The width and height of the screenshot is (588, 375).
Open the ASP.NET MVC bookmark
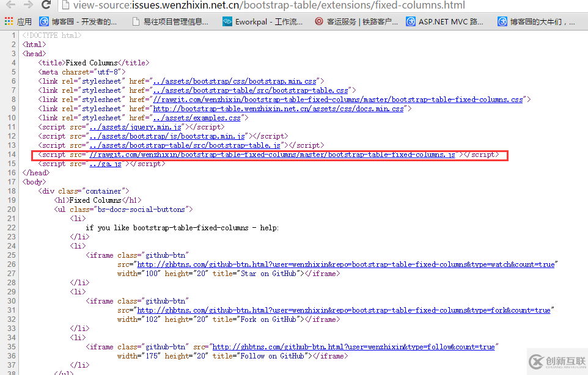click(x=445, y=22)
